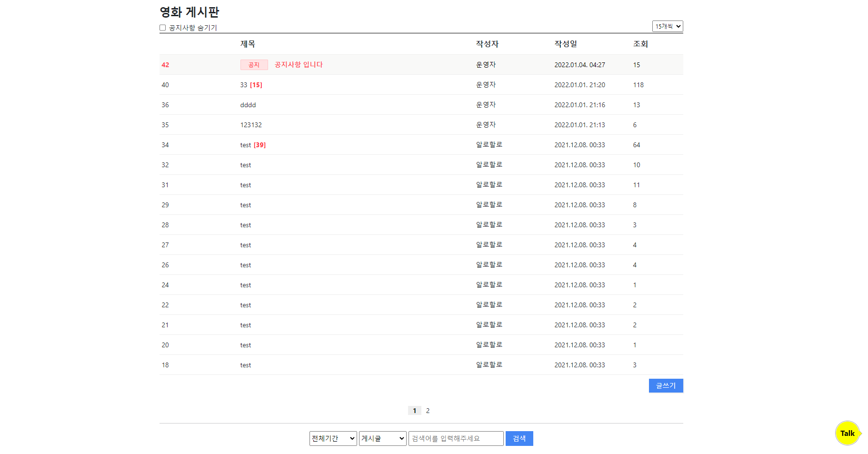Open the post titled dddd

click(x=248, y=105)
